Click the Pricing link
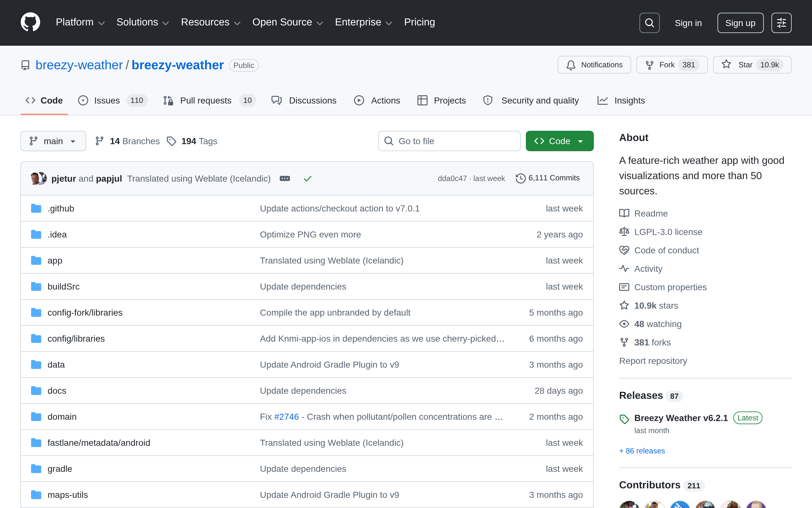 419,22
